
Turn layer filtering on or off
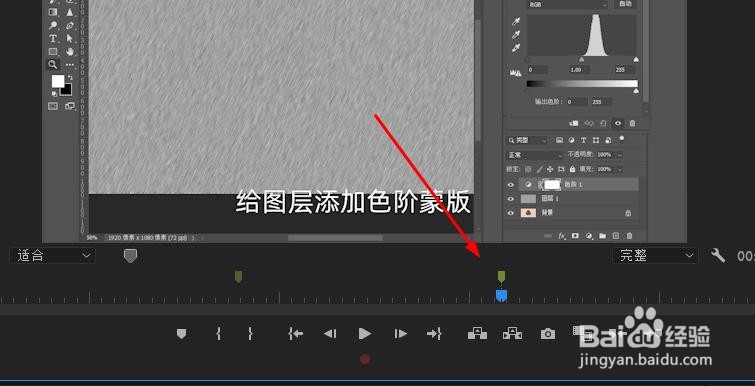622,139
